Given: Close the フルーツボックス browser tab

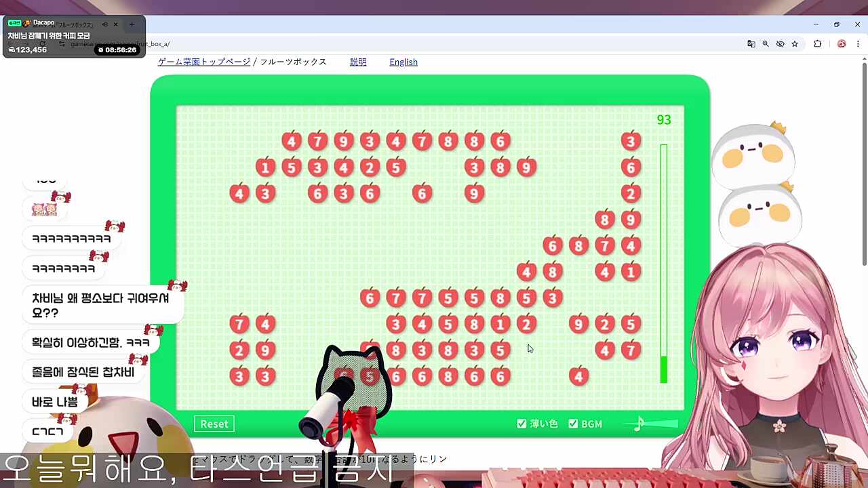Looking at the screenshot, I should click(x=115, y=24).
